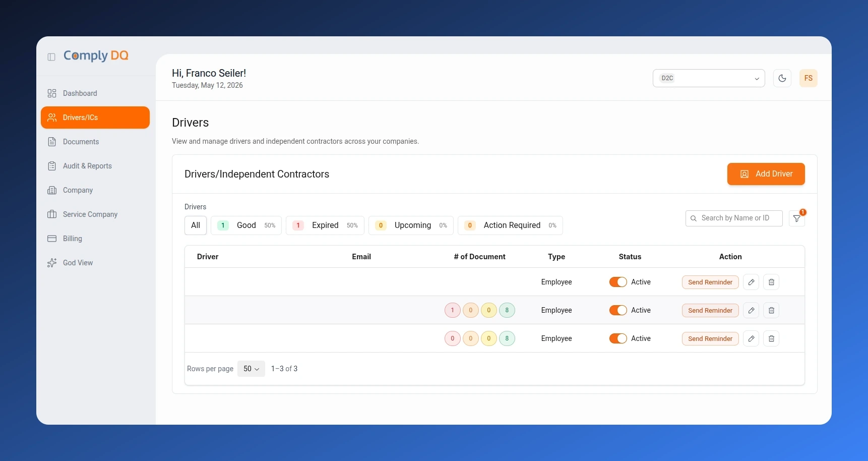Click the Status column header
Screen dimensions: 868x461
[x=630, y=257]
